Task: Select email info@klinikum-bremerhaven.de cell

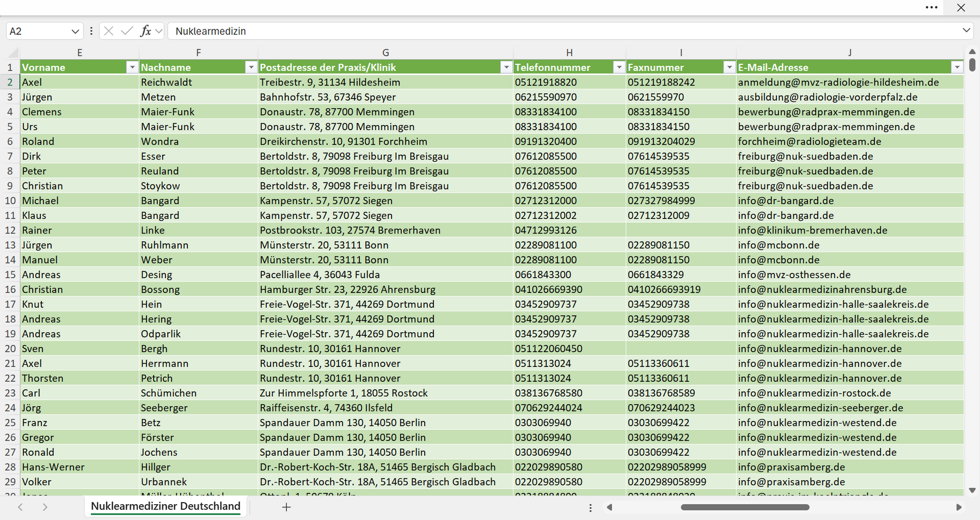Action: pos(850,230)
